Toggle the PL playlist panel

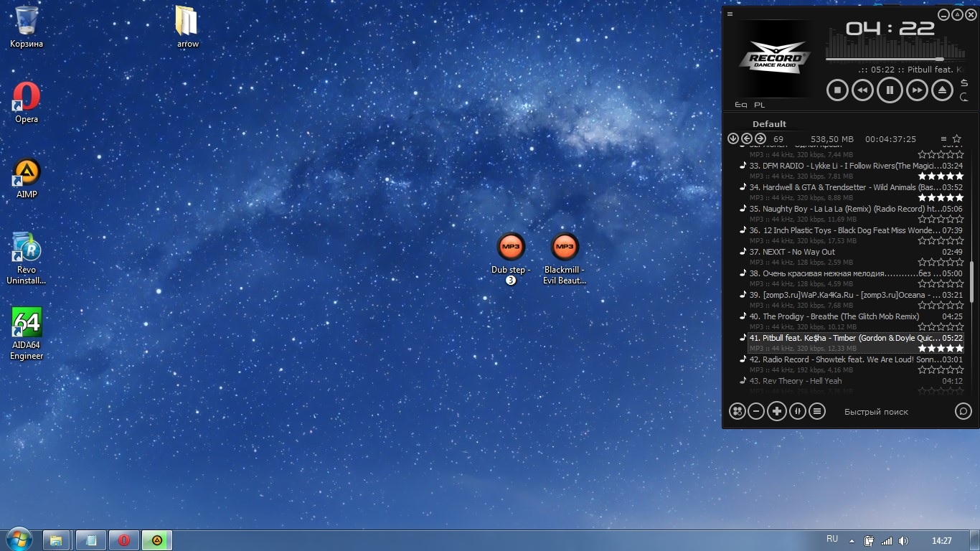[760, 105]
